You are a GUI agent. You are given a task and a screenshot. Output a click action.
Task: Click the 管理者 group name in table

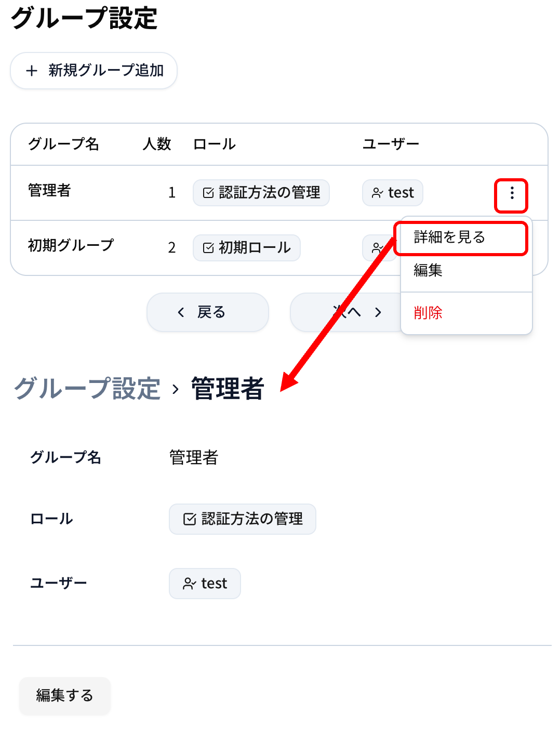49,190
